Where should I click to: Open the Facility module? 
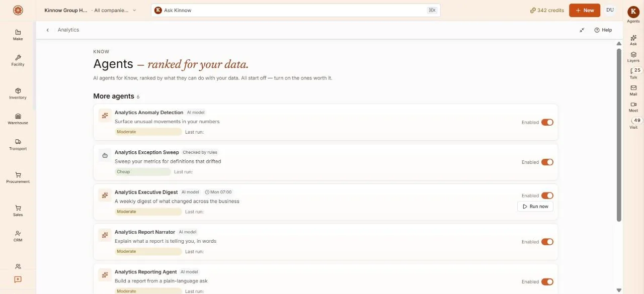[x=18, y=60]
